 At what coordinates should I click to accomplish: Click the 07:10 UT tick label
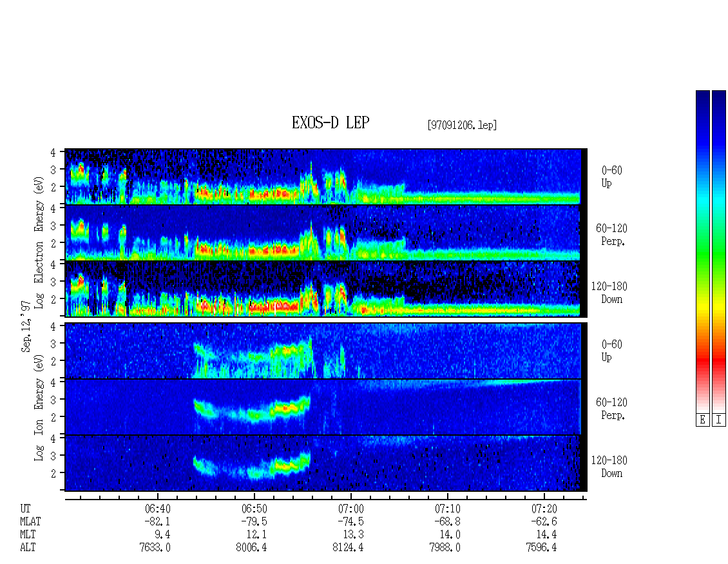pyautogui.click(x=448, y=509)
